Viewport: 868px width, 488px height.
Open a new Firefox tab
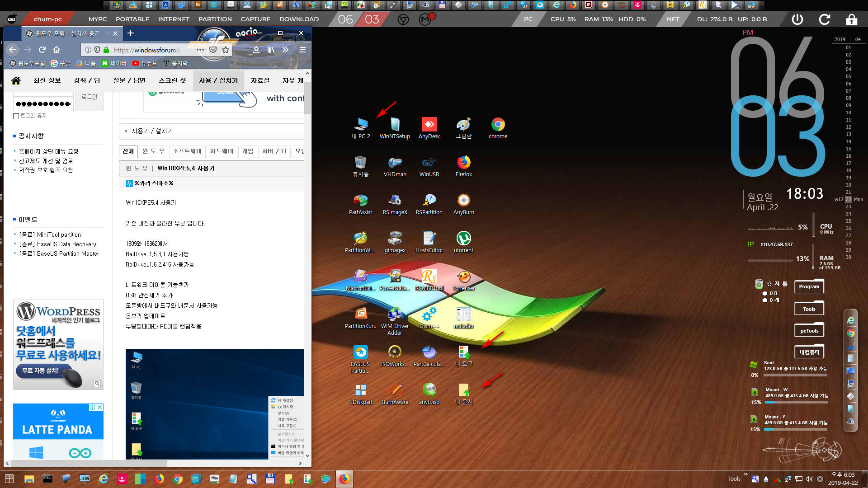[131, 33]
